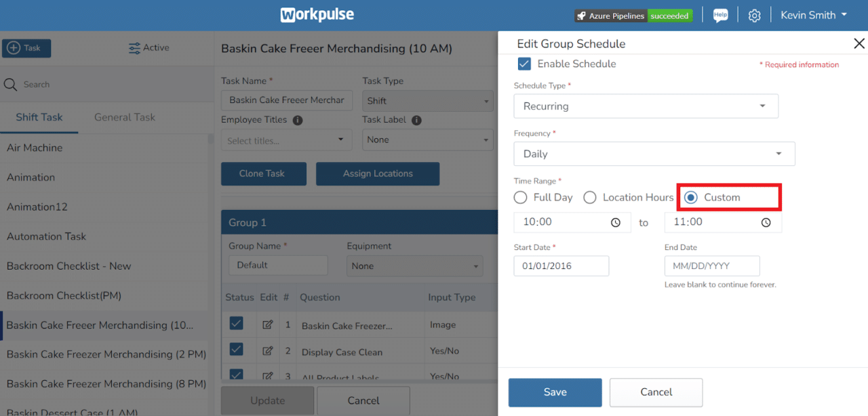Click the Workpulse logo
This screenshot has width=868, height=416.
317,15
